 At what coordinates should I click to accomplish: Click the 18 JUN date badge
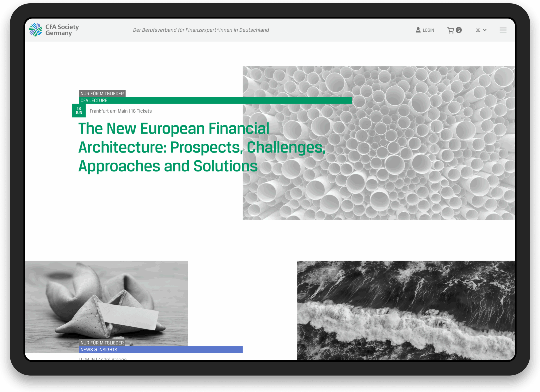click(79, 111)
